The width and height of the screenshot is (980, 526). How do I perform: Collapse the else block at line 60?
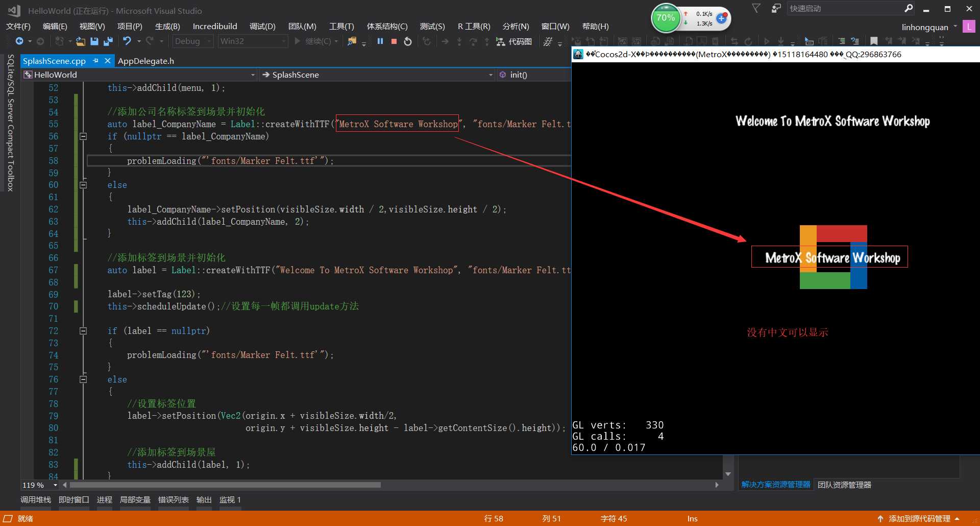tap(83, 185)
